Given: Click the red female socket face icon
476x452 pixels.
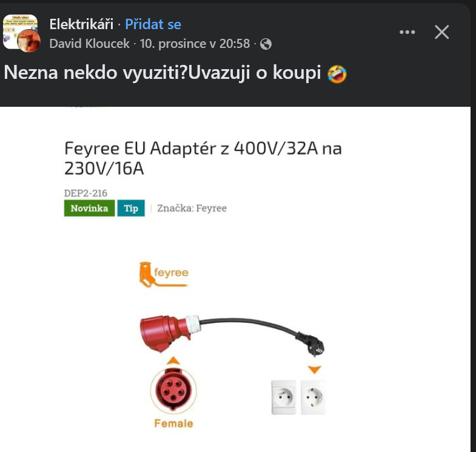Looking at the screenshot, I should coord(173,390).
